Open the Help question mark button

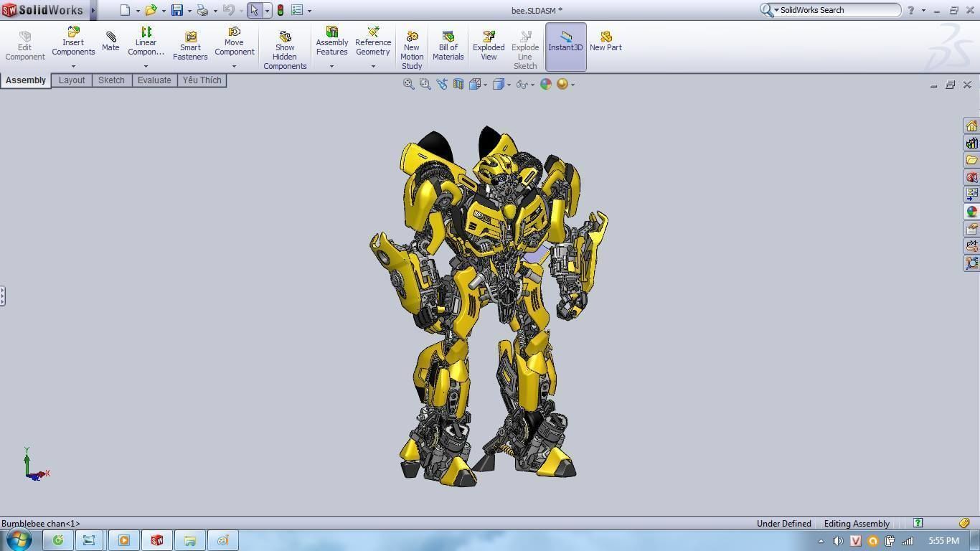911,10
